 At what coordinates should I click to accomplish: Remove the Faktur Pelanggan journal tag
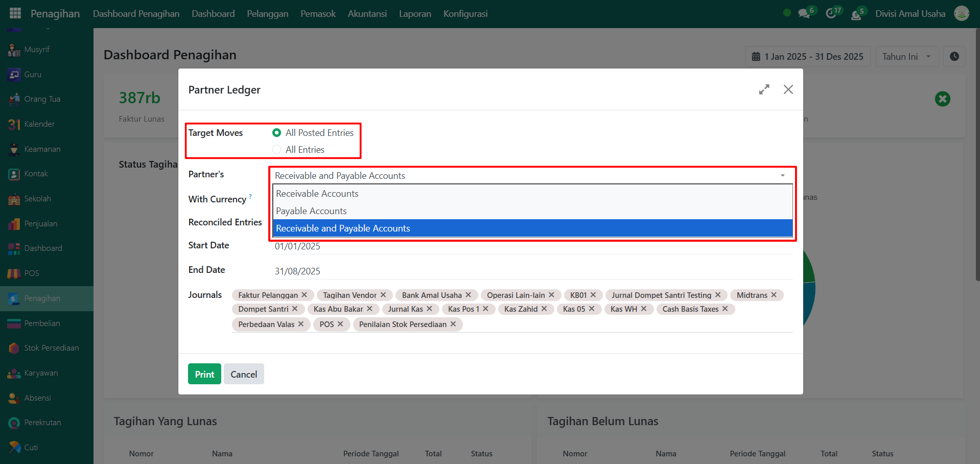(x=305, y=295)
